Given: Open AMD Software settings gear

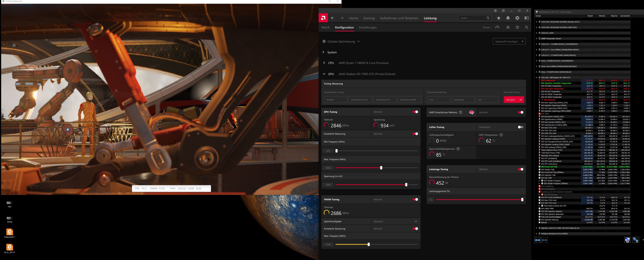Looking at the screenshot, I should pos(517,18).
